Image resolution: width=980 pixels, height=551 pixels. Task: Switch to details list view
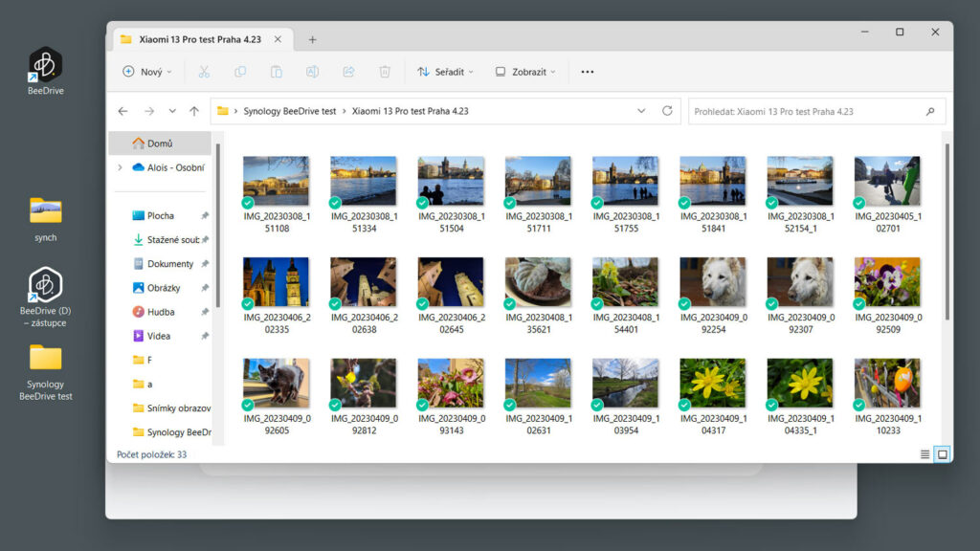[x=924, y=454]
